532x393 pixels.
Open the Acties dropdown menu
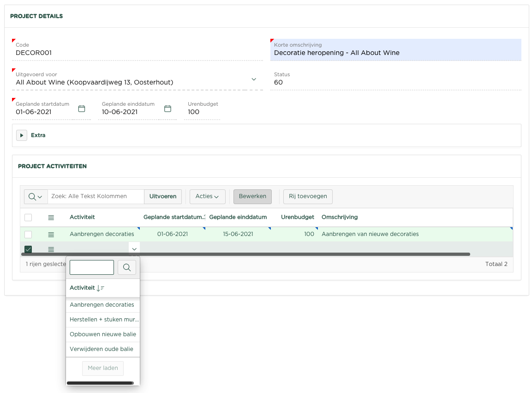[x=207, y=196]
